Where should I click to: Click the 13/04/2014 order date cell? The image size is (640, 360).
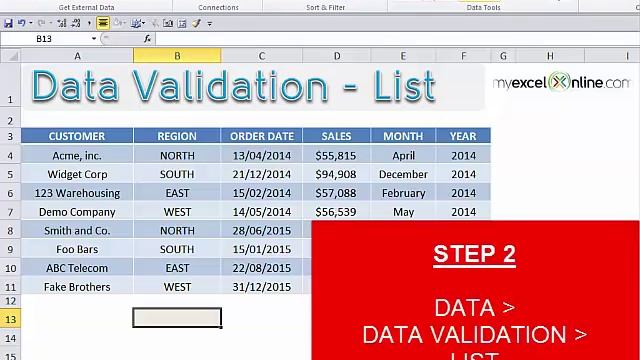tap(262, 156)
